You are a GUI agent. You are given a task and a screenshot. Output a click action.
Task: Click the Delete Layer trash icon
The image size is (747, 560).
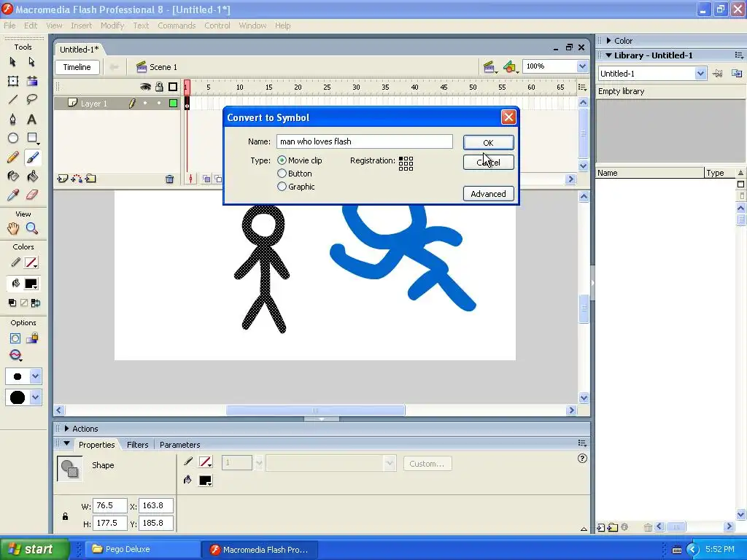point(169,179)
